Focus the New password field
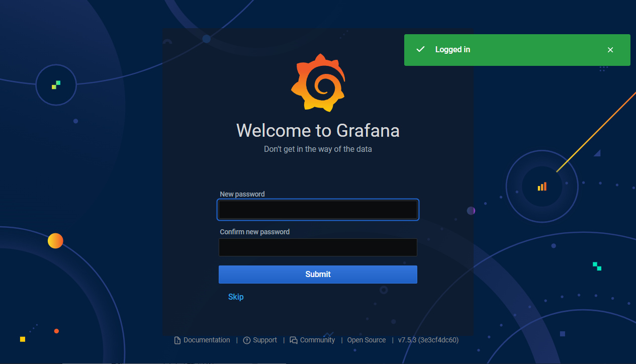The width and height of the screenshot is (636, 364). click(x=318, y=210)
